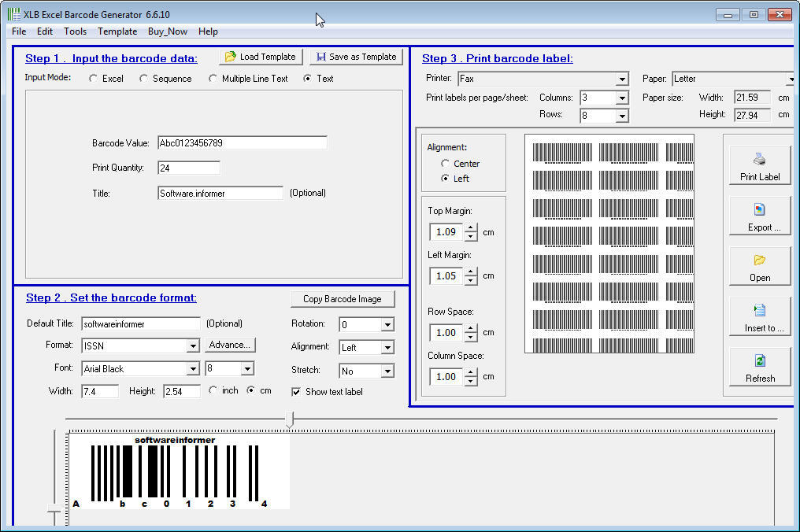
Task: Click Step 2 Set the barcode format link
Action: click(x=111, y=298)
